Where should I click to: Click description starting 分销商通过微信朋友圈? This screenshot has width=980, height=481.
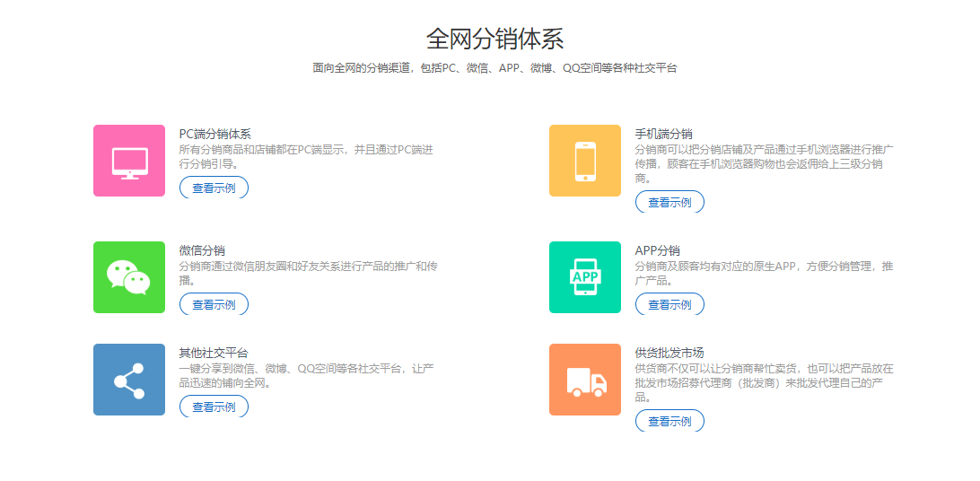click(308, 273)
